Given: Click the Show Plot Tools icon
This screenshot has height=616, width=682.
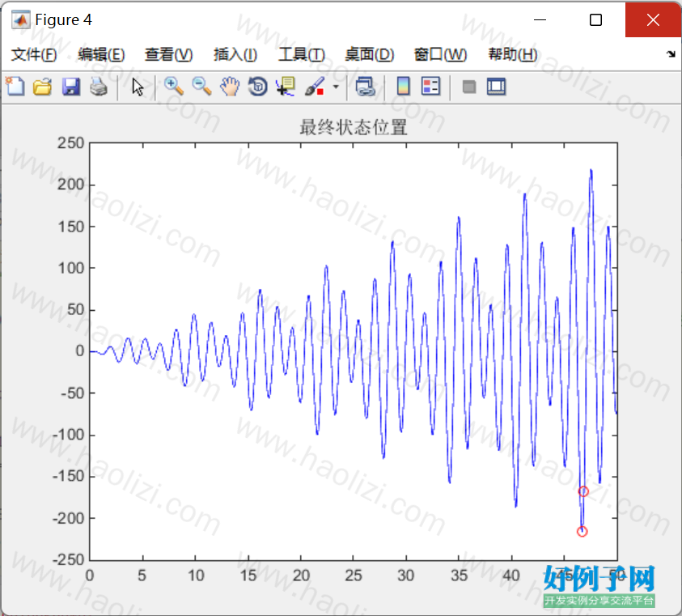Looking at the screenshot, I should point(496,87).
